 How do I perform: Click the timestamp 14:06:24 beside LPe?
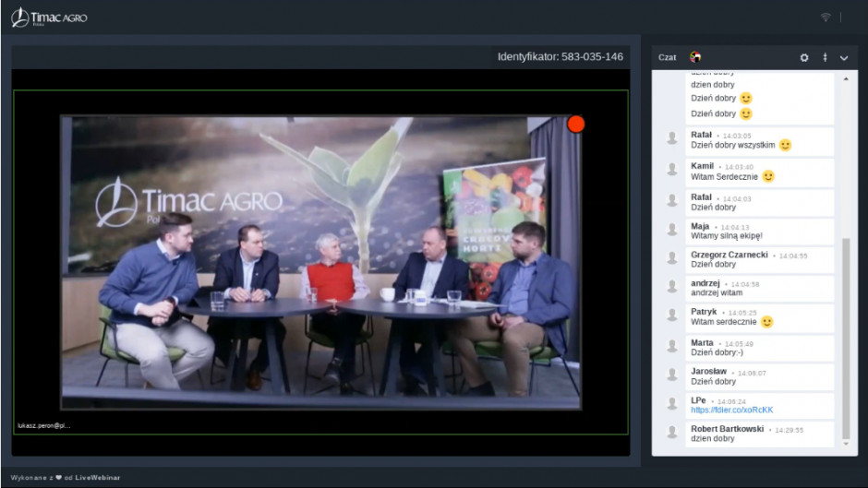tap(731, 401)
